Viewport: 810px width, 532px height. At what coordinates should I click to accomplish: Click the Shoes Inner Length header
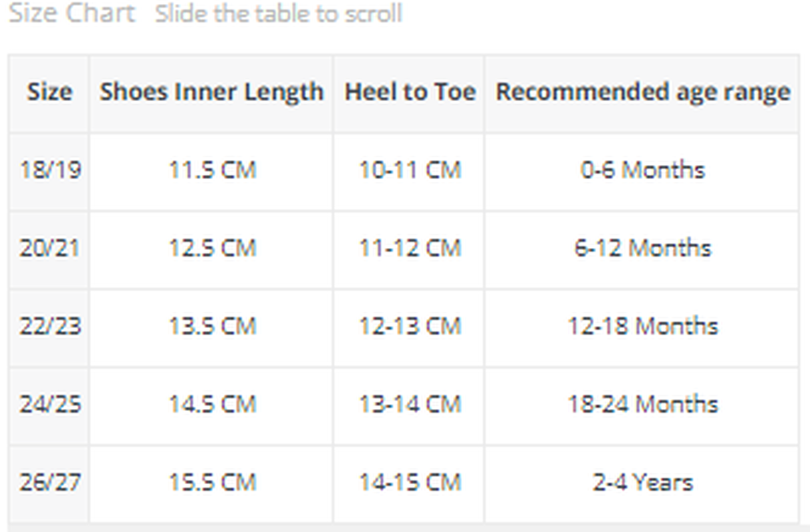click(211, 92)
